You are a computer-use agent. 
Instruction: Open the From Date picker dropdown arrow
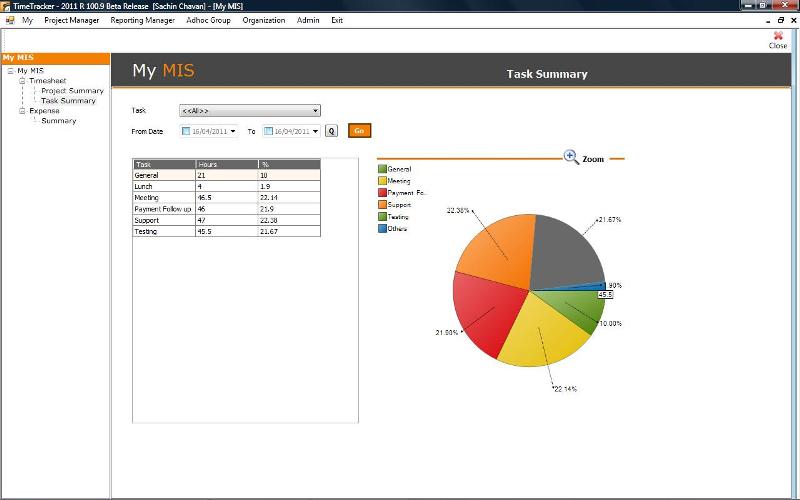click(233, 131)
